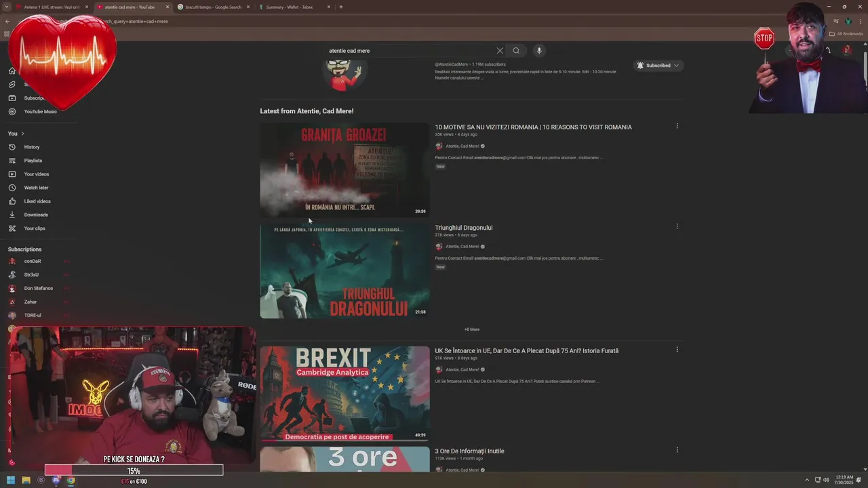Switch to biscuiti tempo Google Search tab
The width and height of the screenshot is (868, 488).
[x=212, y=7]
